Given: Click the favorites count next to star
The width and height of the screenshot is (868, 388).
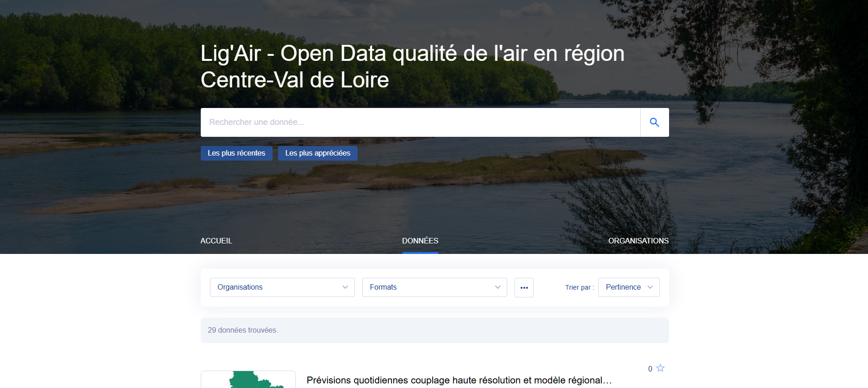Looking at the screenshot, I should [x=650, y=369].
